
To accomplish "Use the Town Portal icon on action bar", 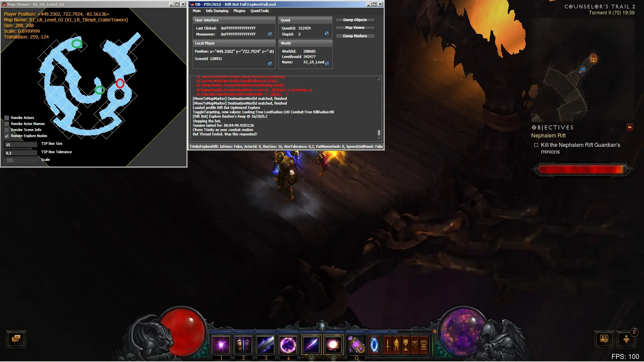I will point(374,345).
